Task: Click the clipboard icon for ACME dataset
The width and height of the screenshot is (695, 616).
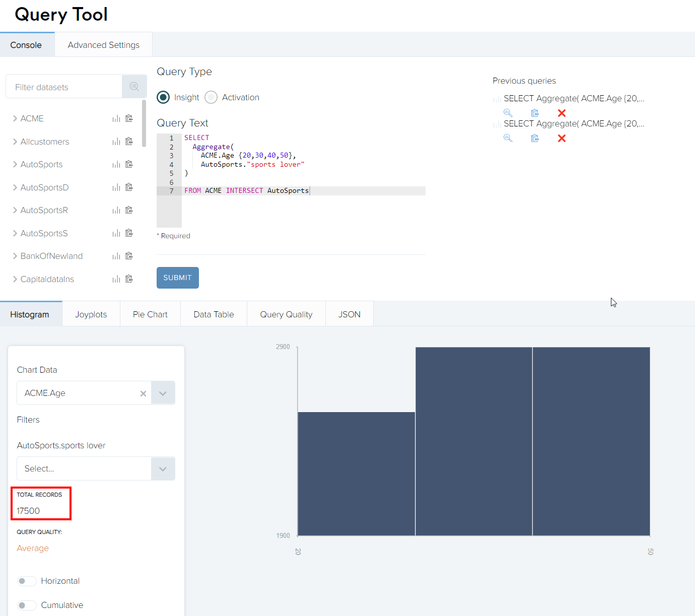Action: point(129,118)
